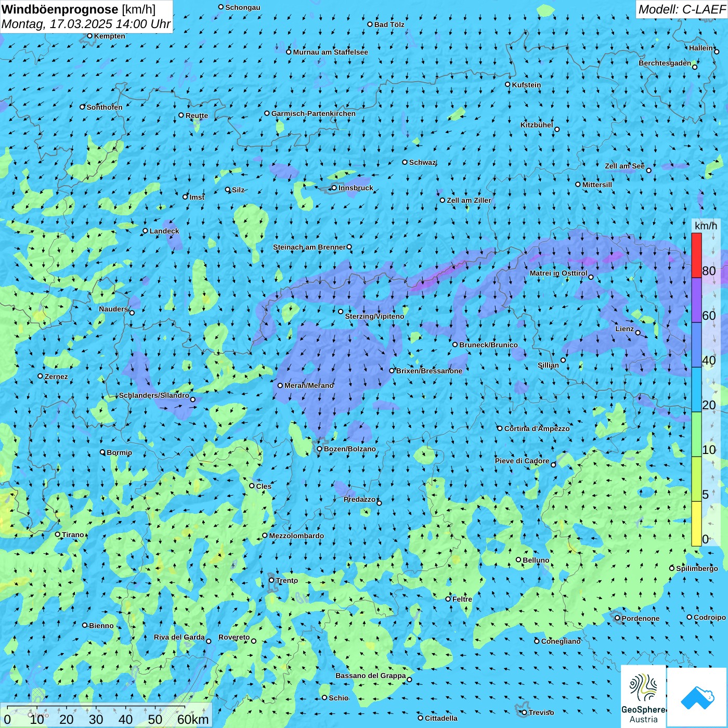Click the Sterzing/Vipiteno city label

coord(374,316)
